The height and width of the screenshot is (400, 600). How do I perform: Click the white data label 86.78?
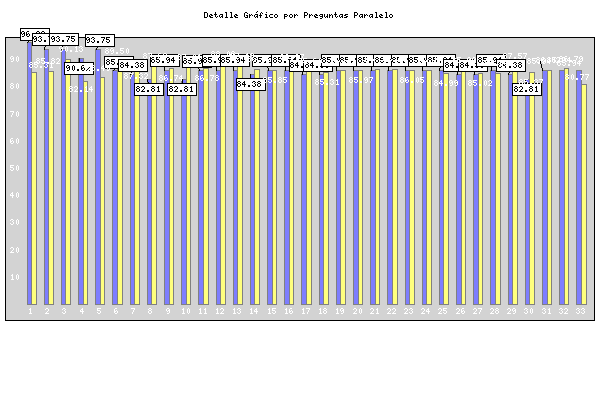tap(207, 78)
